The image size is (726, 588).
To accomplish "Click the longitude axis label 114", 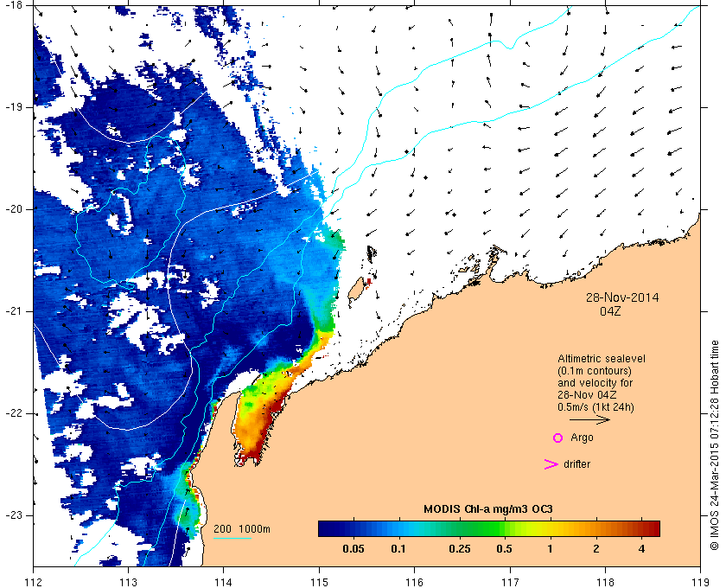I will point(224,582).
